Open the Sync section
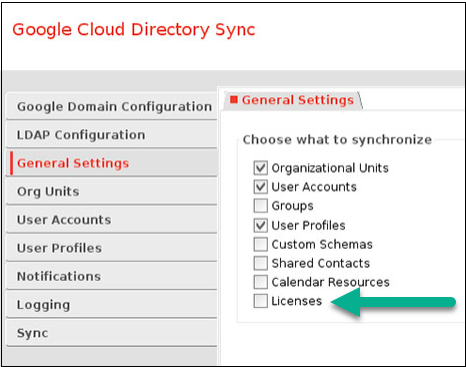Viewport: 466px width, 367px height. [112, 333]
